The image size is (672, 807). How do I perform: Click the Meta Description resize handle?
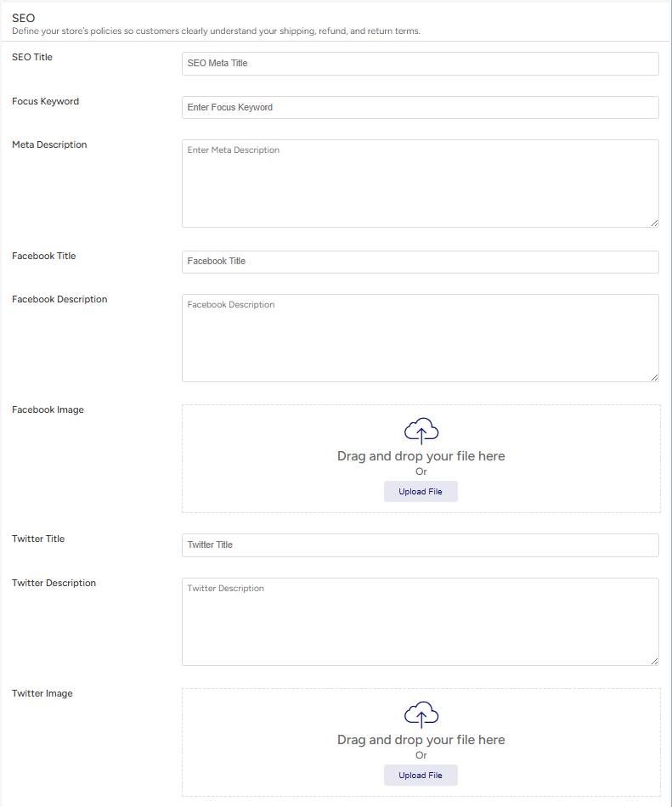tap(654, 223)
